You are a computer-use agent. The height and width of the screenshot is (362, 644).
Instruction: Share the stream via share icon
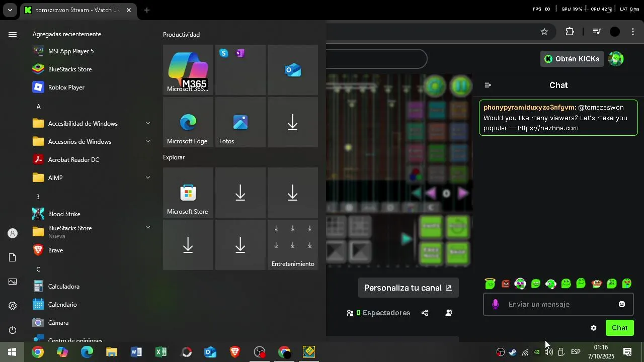coord(425,313)
